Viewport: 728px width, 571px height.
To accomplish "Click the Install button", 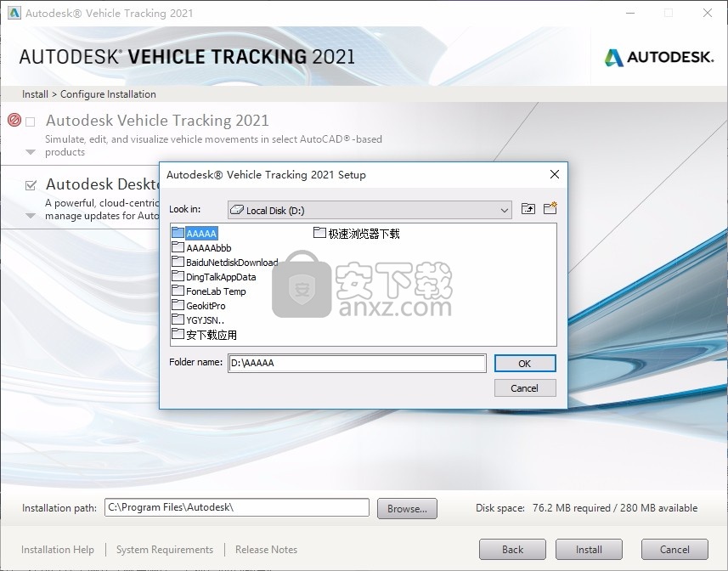I will click(x=589, y=550).
